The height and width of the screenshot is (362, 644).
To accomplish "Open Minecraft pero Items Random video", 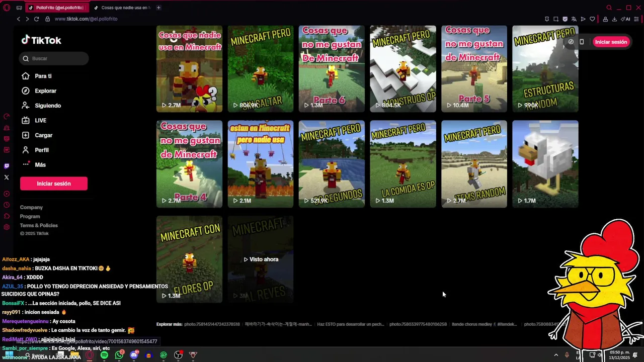I will pyautogui.click(x=474, y=164).
